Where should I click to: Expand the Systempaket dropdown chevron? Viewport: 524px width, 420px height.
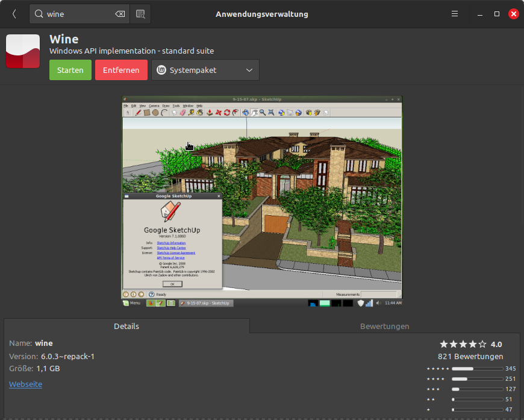pyautogui.click(x=249, y=71)
